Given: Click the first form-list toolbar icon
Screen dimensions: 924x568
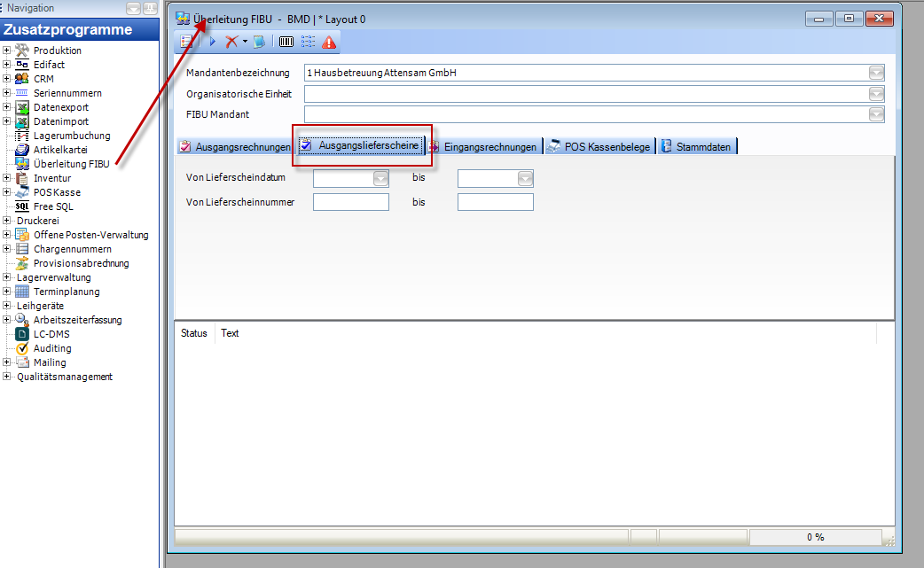Looking at the screenshot, I should [187, 42].
